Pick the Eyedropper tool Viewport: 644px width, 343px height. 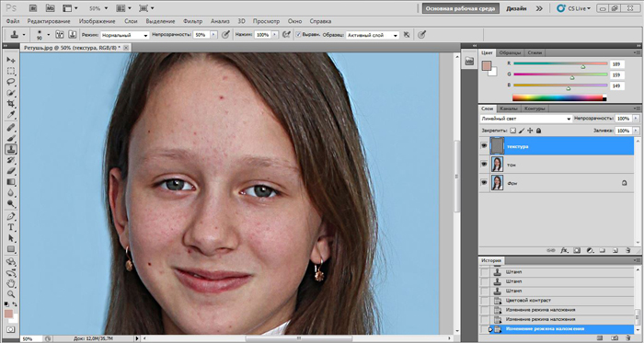pos(11,115)
